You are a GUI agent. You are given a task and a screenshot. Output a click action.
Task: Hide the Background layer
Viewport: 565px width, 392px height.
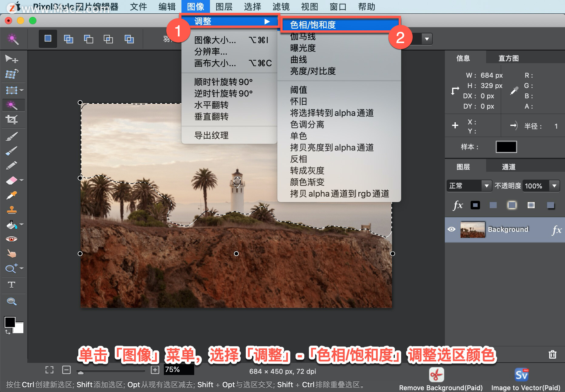tap(452, 230)
